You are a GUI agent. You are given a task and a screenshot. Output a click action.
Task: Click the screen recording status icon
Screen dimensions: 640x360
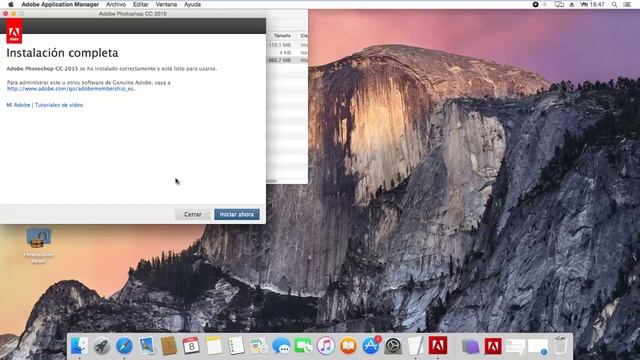pos(536,4)
